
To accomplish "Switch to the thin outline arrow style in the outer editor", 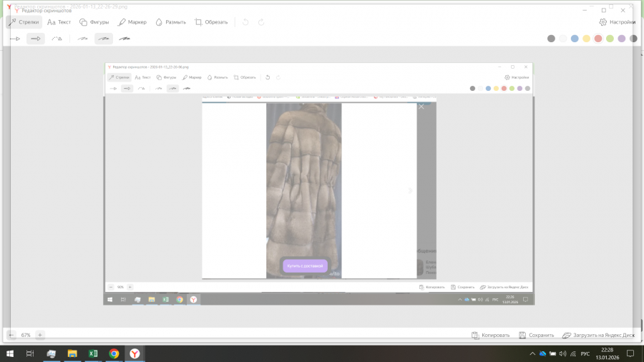I will point(14,39).
